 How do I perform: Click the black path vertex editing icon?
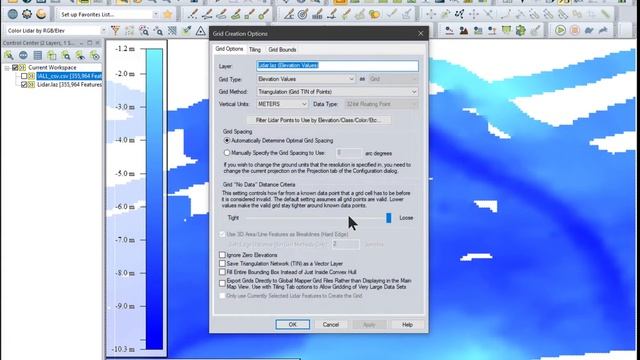[459, 15]
